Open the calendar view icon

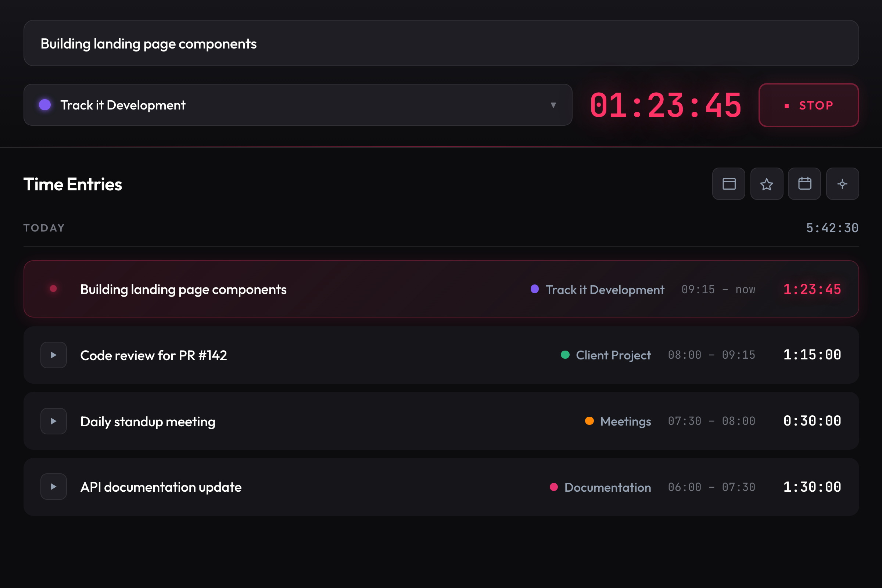[x=804, y=184]
